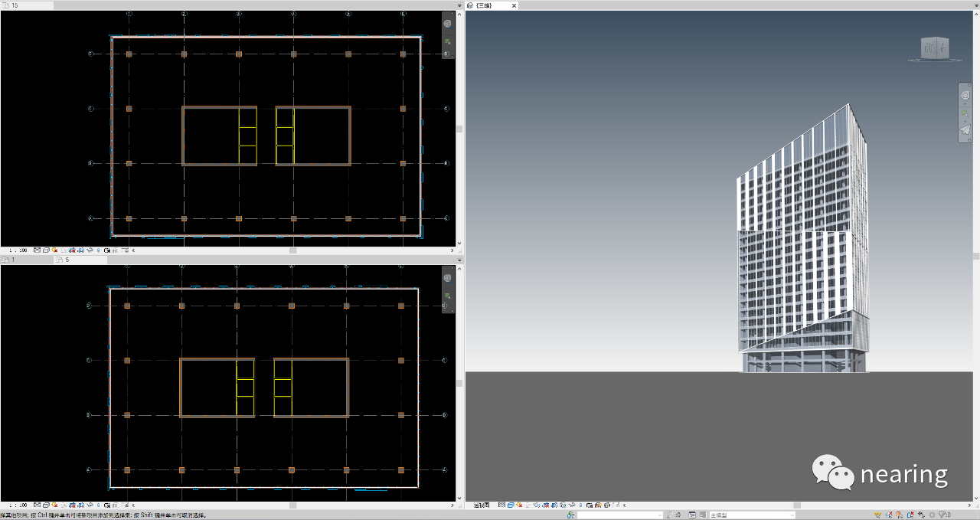
Task: Click the fly-through paper plane icon in 3D view
Action: click(965, 130)
